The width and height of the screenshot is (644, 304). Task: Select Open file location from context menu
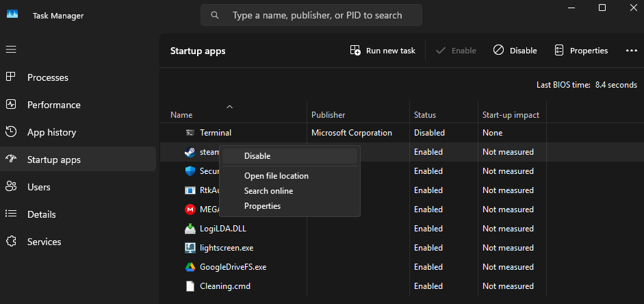point(276,176)
